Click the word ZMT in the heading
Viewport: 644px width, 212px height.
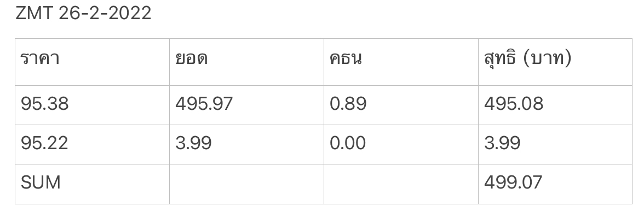pyautogui.click(x=34, y=13)
